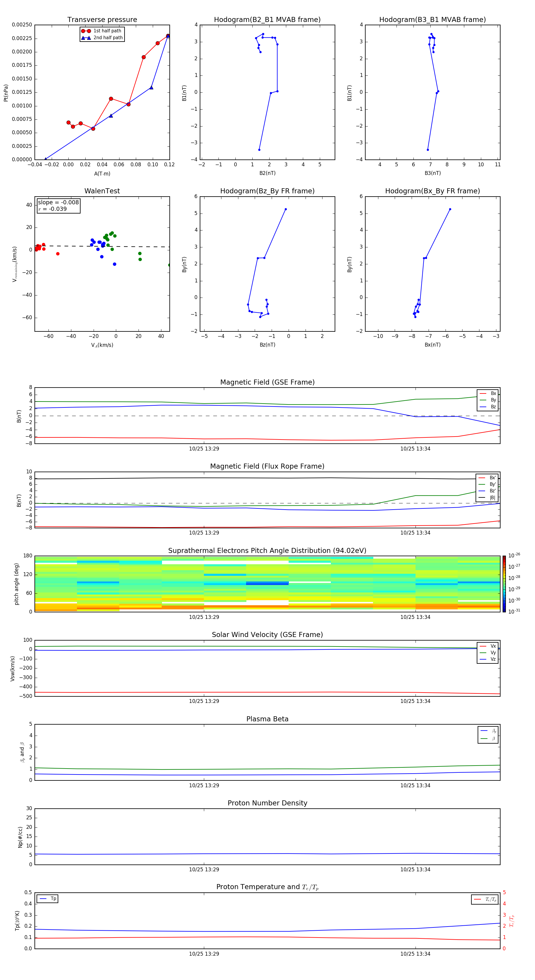This screenshot has height=980, width=535.
Task: Click the "Proton Temperature and Te/Tp" title
Action: 267,887
